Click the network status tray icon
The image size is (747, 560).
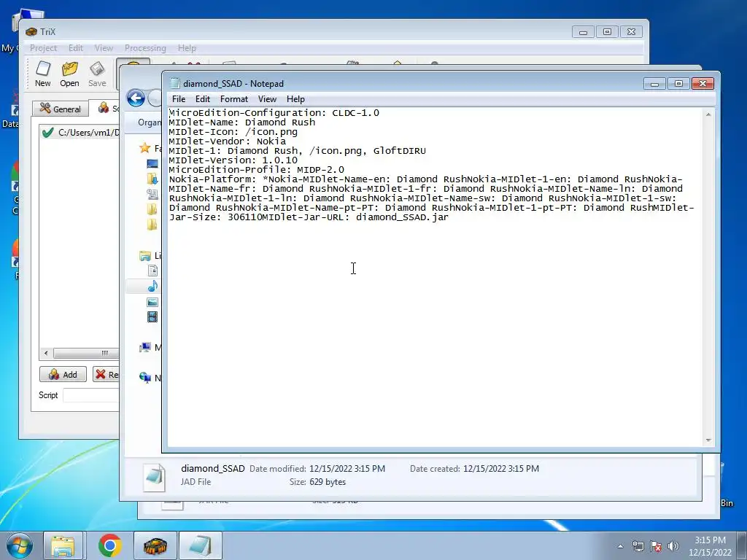coord(638,546)
